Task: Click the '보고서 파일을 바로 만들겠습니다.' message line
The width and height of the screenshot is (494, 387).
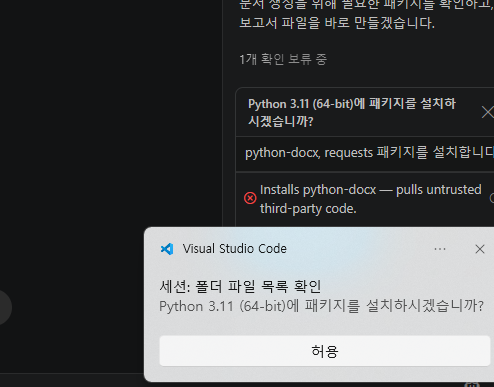Action: (x=337, y=23)
